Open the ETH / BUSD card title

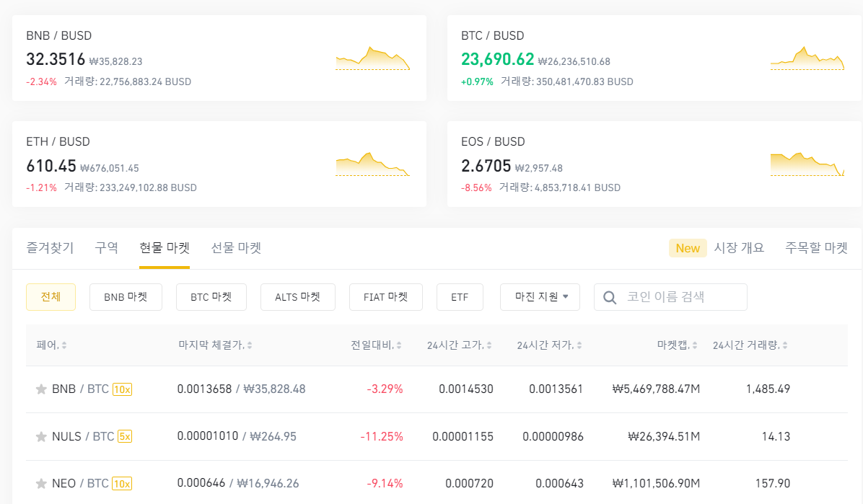point(58,142)
